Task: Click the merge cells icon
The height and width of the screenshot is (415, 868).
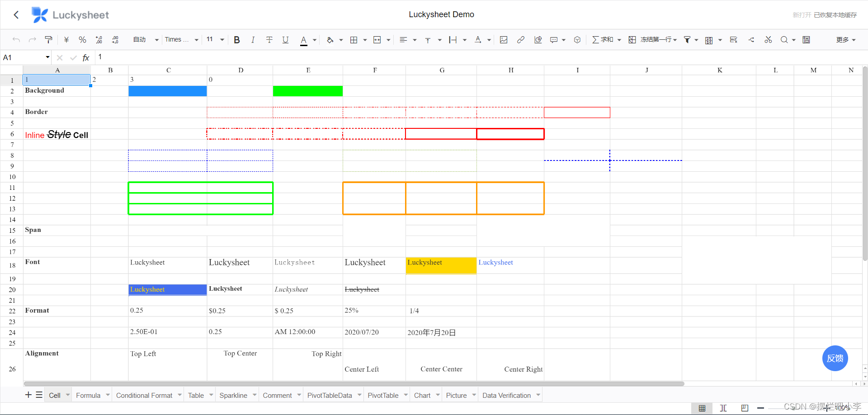Action: pos(377,40)
